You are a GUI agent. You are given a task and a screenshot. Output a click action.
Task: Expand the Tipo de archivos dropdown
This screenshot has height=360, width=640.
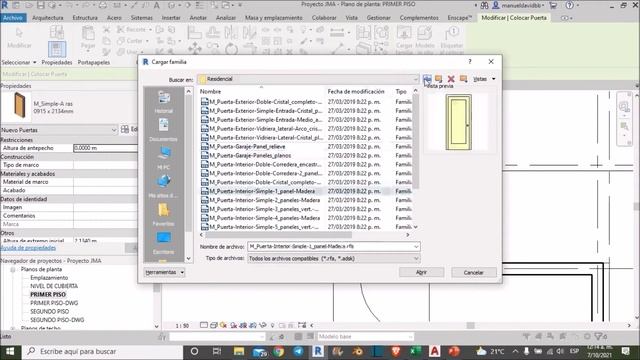coord(416,258)
